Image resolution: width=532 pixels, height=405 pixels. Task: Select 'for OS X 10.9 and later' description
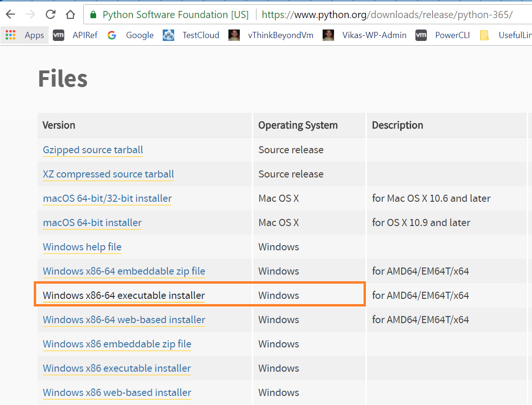point(421,223)
